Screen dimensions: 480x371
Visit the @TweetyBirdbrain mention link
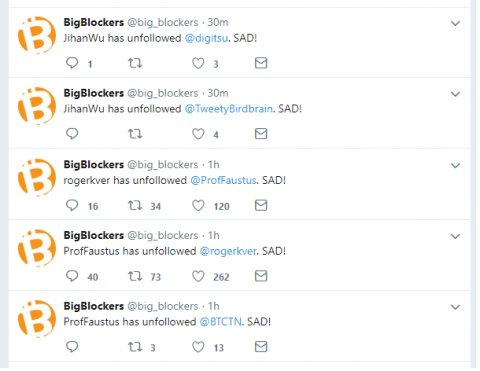click(229, 109)
